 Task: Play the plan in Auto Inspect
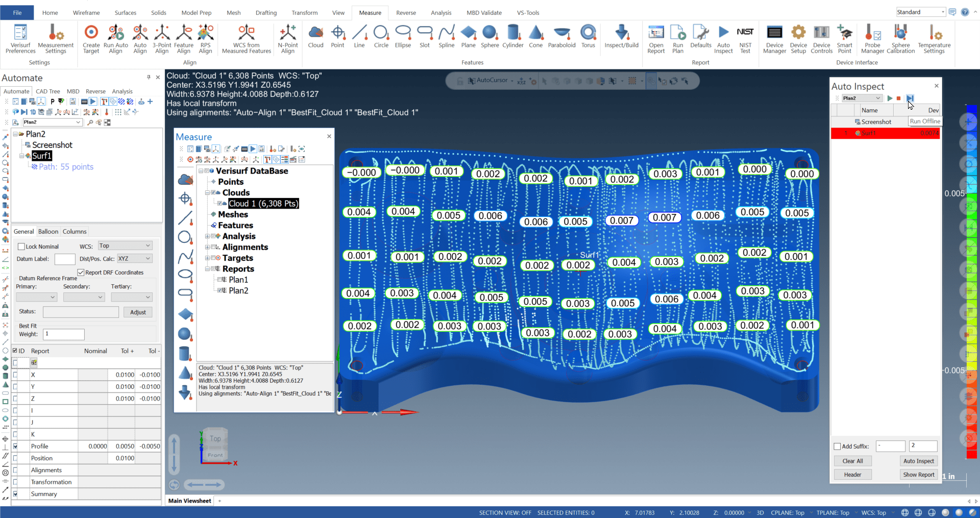coord(890,98)
